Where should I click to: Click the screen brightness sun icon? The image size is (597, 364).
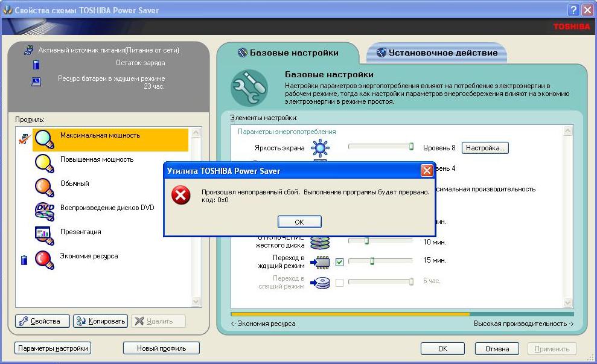click(x=319, y=147)
